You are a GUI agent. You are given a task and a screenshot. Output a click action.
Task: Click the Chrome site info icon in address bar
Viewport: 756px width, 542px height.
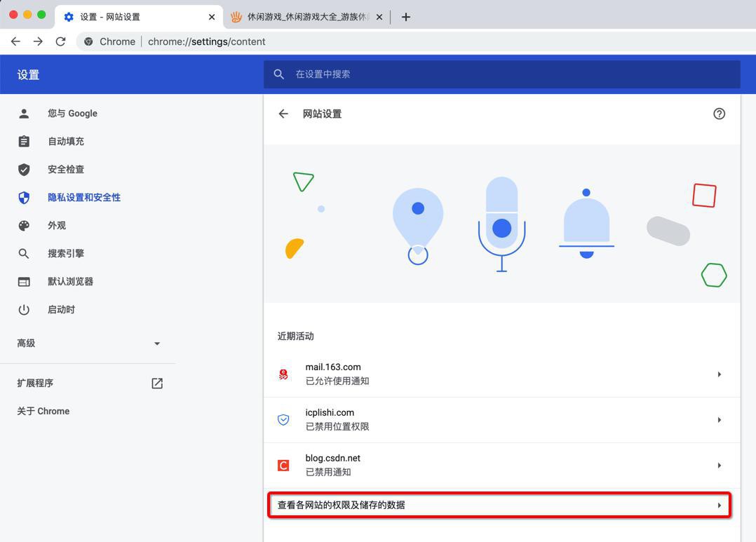tap(88, 41)
